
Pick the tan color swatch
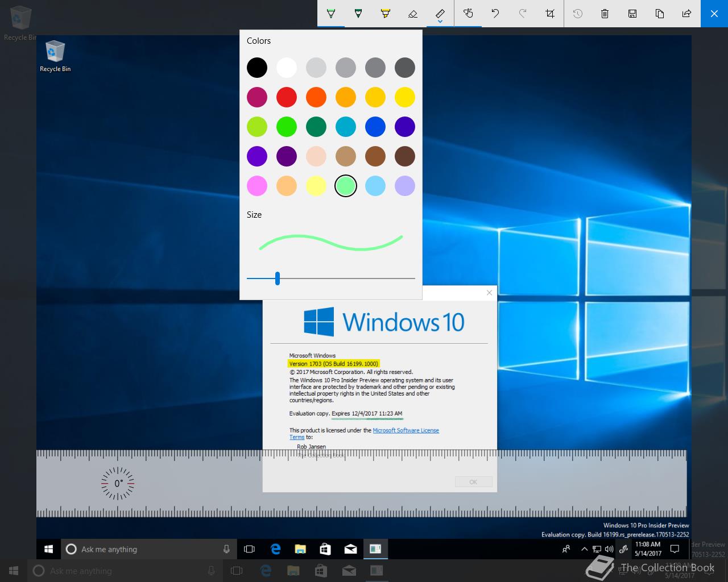(x=346, y=156)
